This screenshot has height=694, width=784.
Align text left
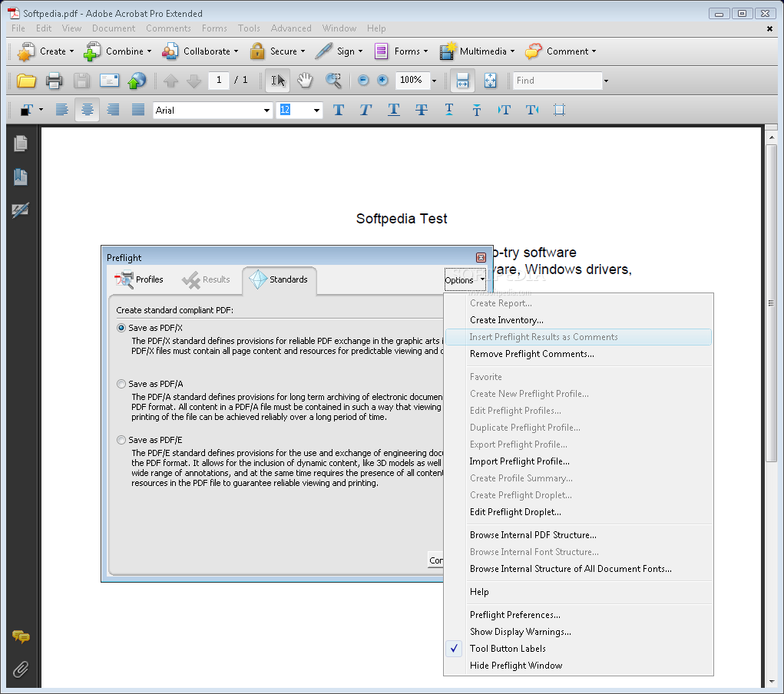click(x=61, y=110)
